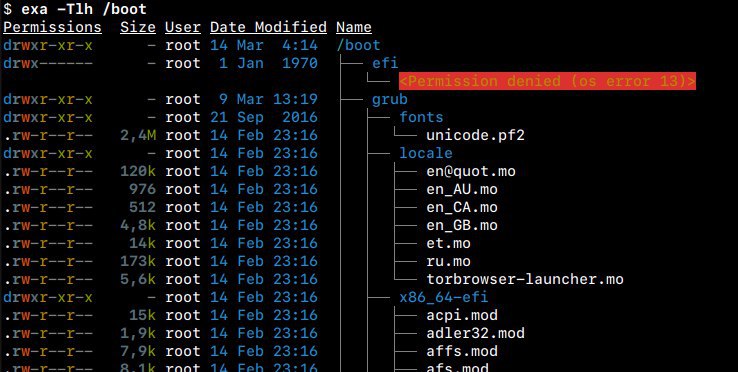Click the et.mo file name
Image resolution: width=738 pixels, height=372 pixels.
pos(449,243)
